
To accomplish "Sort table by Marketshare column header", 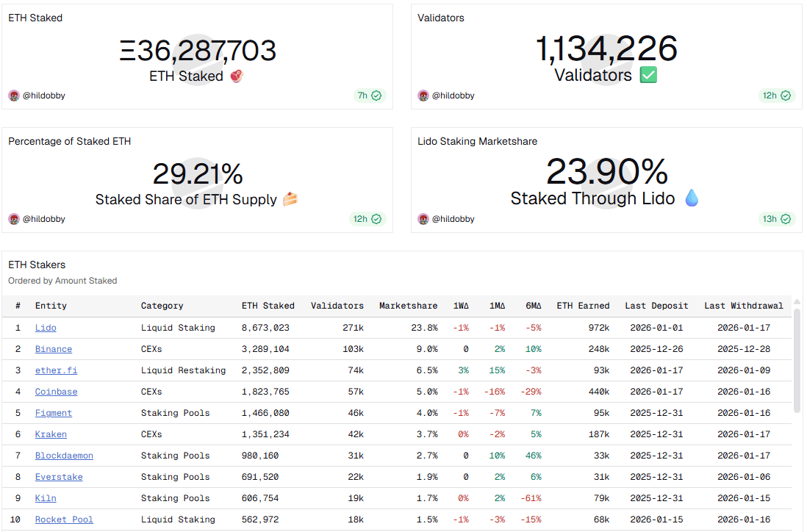I will click(x=408, y=306).
